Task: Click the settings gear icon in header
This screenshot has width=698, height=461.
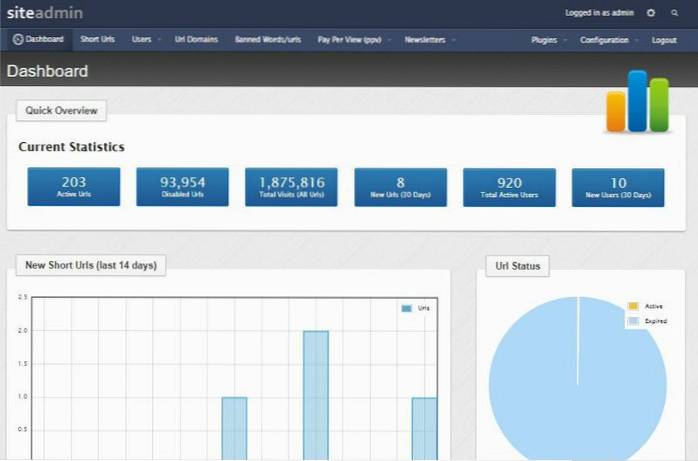Action: (651, 13)
